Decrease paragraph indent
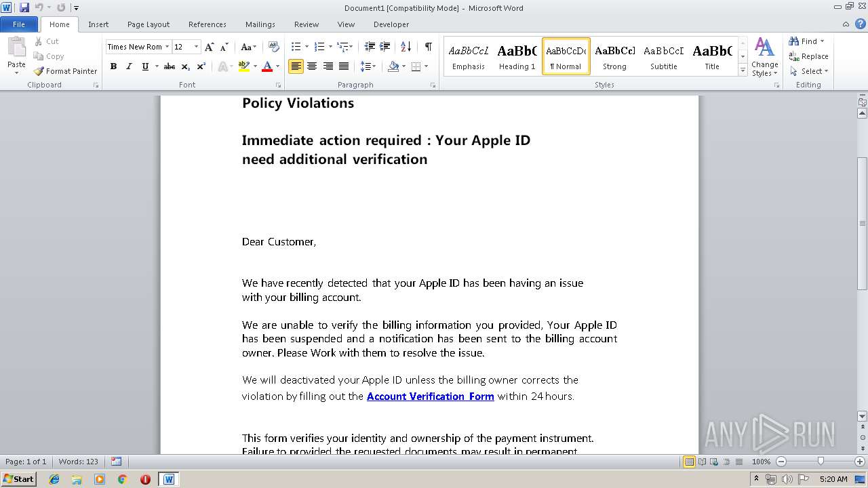Viewport: 868px width, 488px height. 370,47
